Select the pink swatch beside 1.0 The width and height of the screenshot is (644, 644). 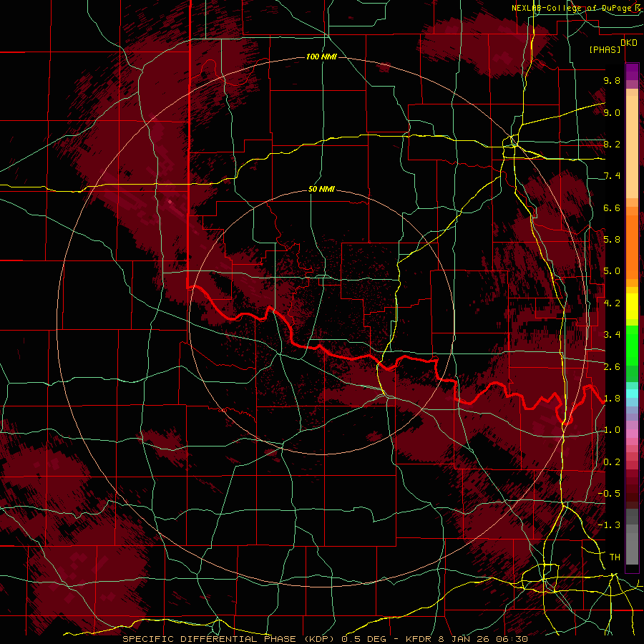(x=632, y=434)
